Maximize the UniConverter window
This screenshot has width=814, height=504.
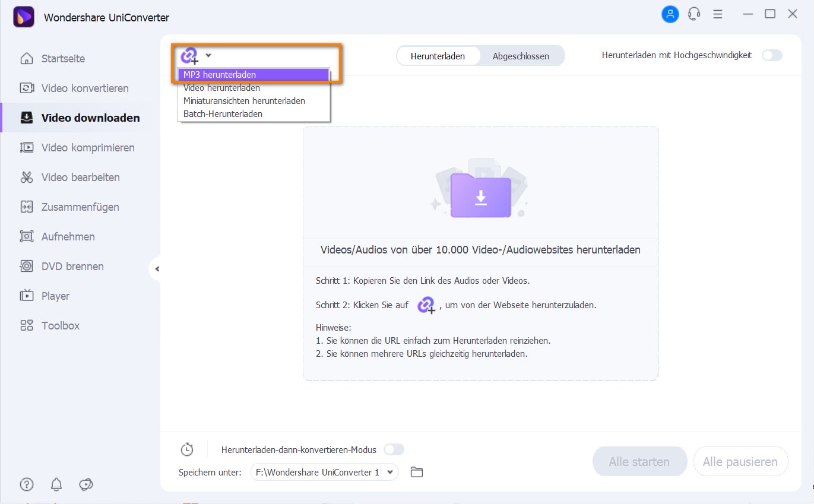coord(770,14)
